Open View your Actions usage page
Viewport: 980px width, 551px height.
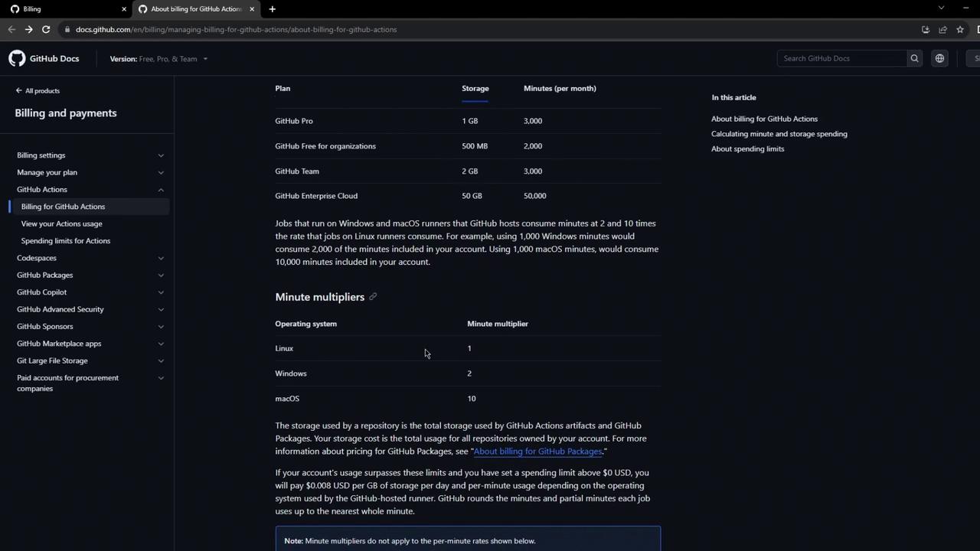tap(61, 223)
